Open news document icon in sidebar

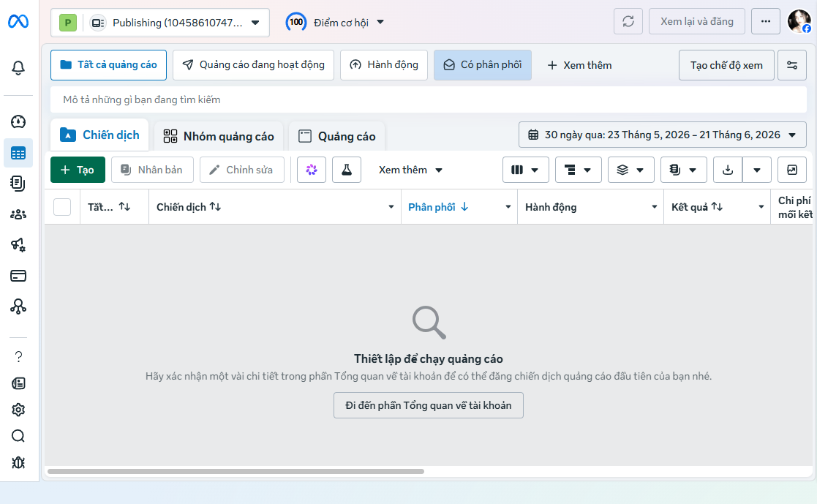(x=18, y=383)
